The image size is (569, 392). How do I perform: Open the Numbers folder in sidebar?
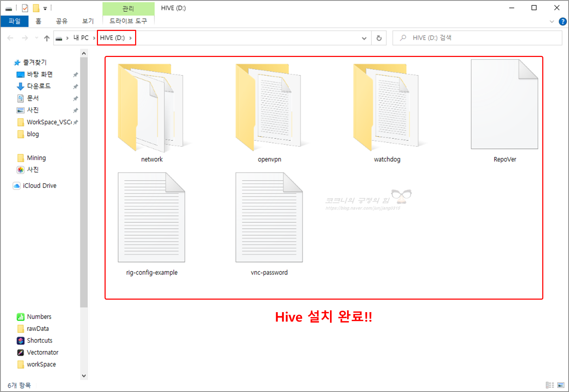(34, 317)
